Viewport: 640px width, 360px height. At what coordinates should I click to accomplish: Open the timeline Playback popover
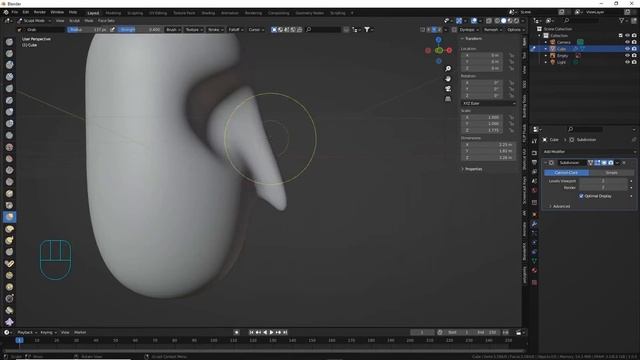[27, 332]
